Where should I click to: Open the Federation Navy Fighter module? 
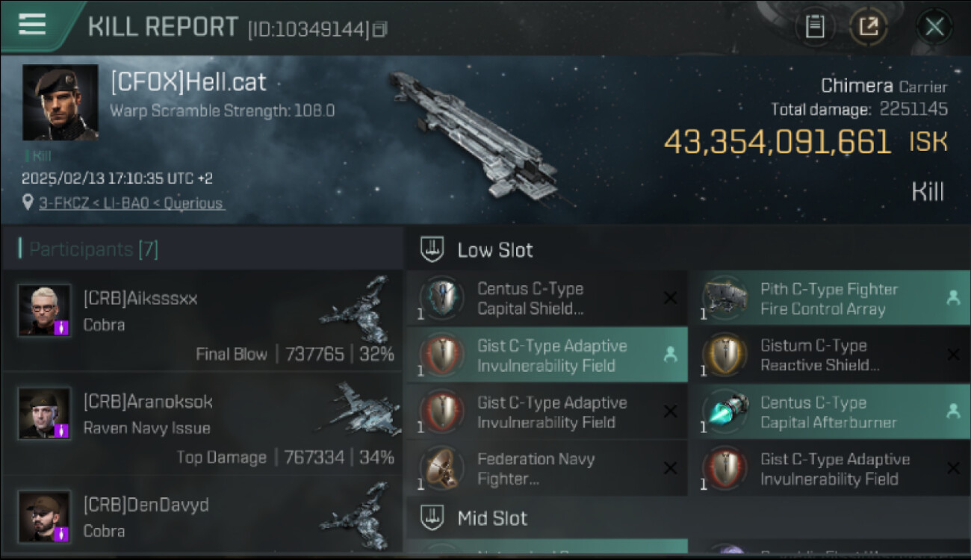coord(547,468)
